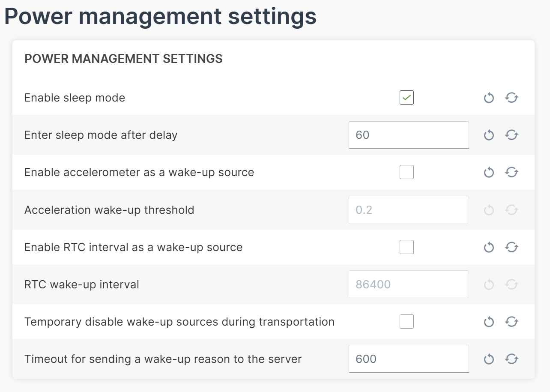Click the refresh icon for Enable sleep mode
The width and height of the screenshot is (550, 392).
click(511, 98)
